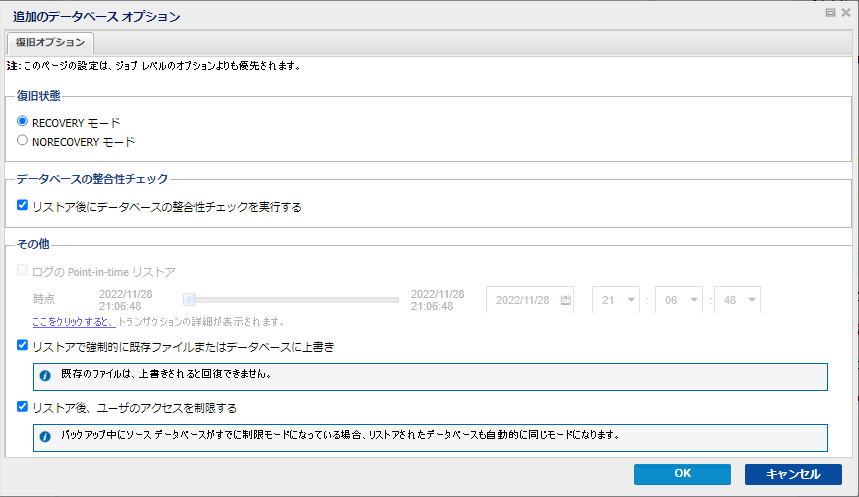The width and height of the screenshot is (859, 497).
Task: Click the OK button
Action: [x=682, y=474]
